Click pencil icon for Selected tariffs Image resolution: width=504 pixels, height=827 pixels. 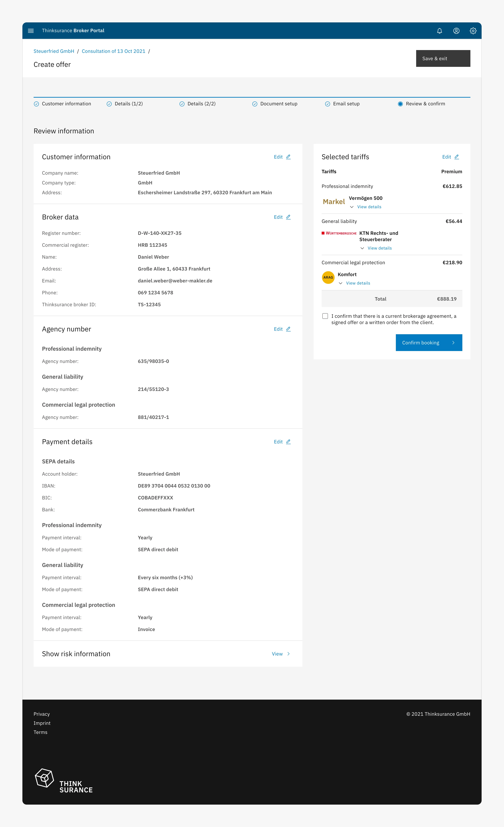457,157
